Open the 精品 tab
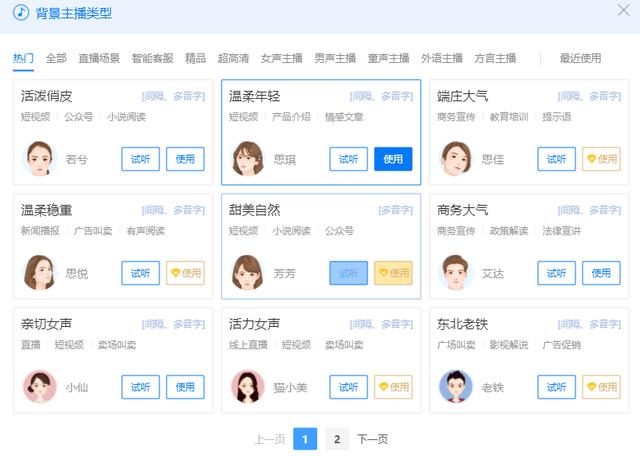The image size is (640, 456). tap(195, 58)
